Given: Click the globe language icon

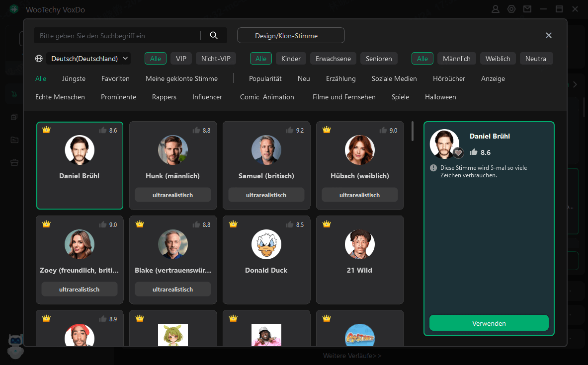Looking at the screenshot, I should pyautogui.click(x=39, y=59).
